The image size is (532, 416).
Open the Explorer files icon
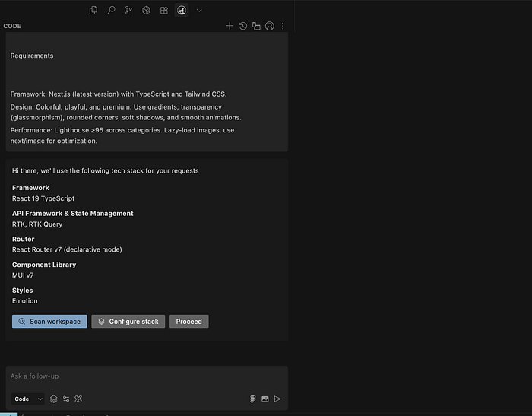[x=93, y=11]
